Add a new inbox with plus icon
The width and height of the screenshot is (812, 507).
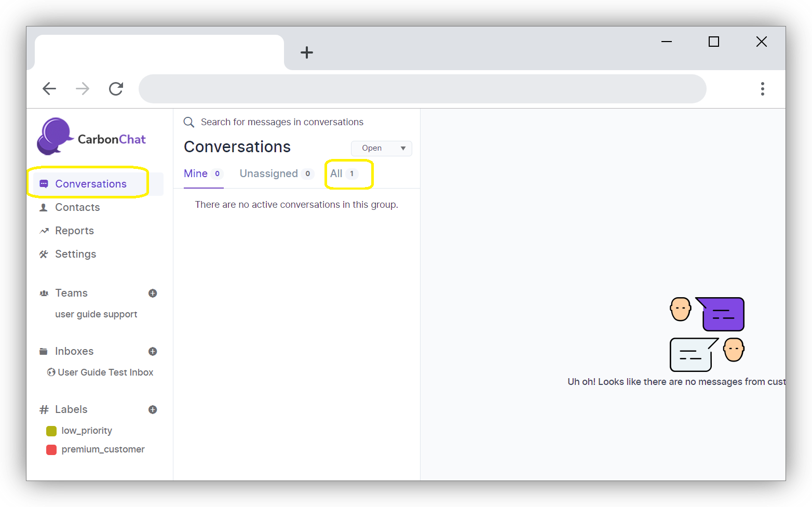(x=153, y=352)
